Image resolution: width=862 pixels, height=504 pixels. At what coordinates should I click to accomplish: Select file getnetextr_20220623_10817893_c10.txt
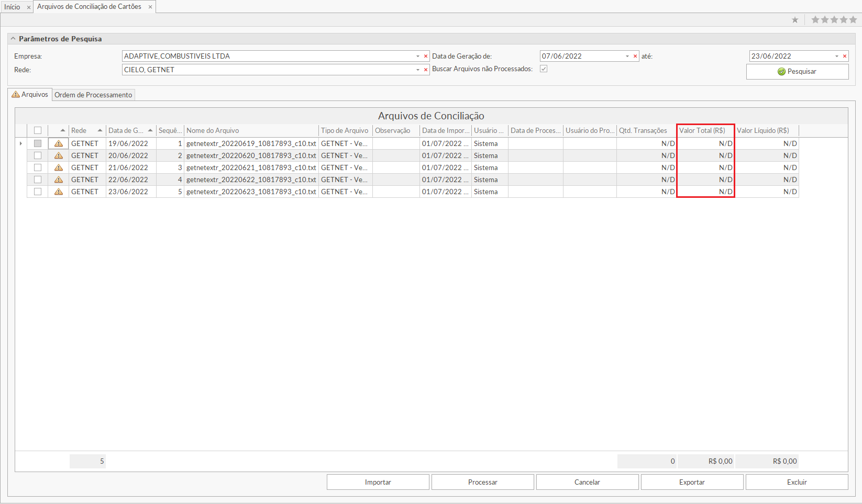pyautogui.click(x=251, y=192)
